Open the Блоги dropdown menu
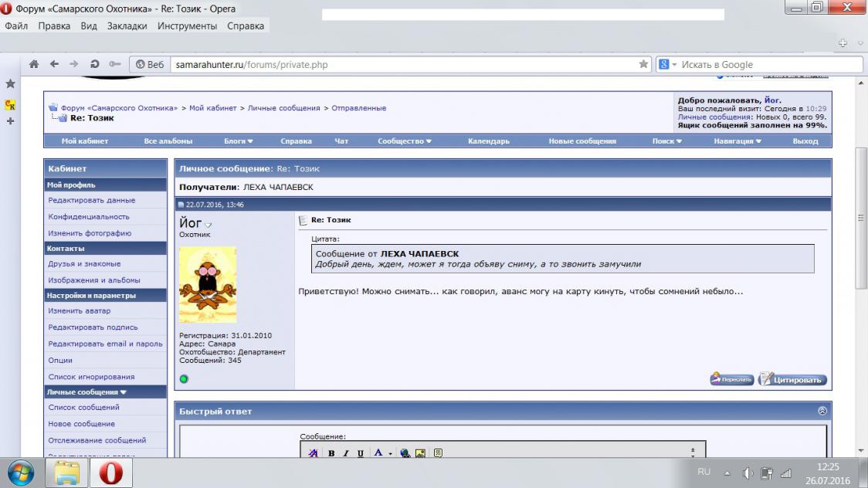 [x=239, y=141]
